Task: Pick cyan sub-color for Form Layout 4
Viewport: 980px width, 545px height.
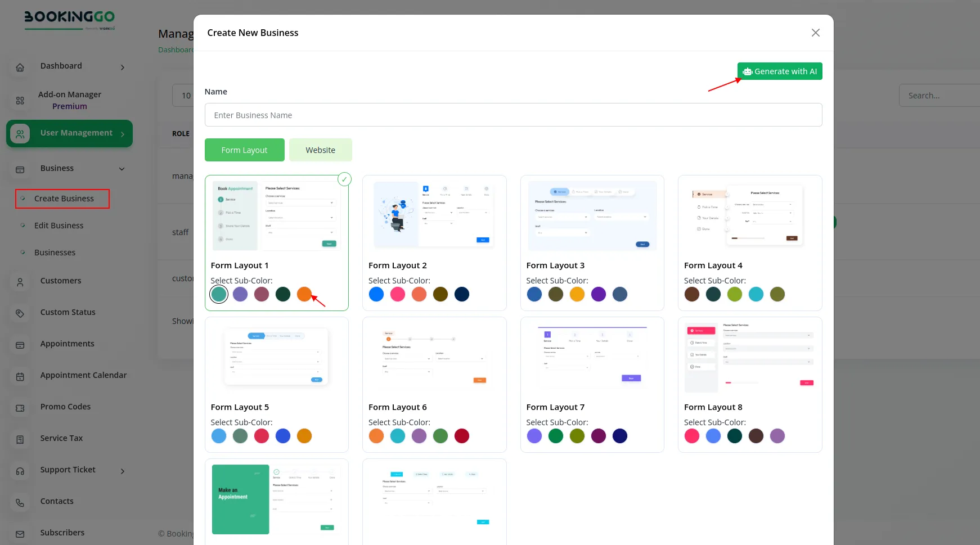Action: coord(756,294)
